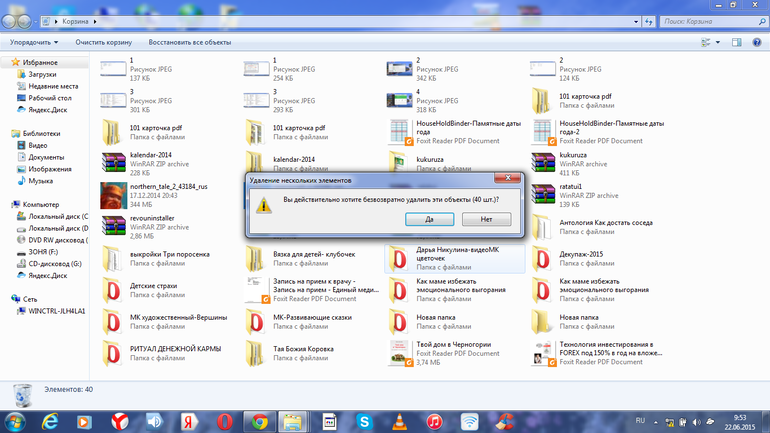
Task: Toggle the preview pane button
Action: point(736,43)
